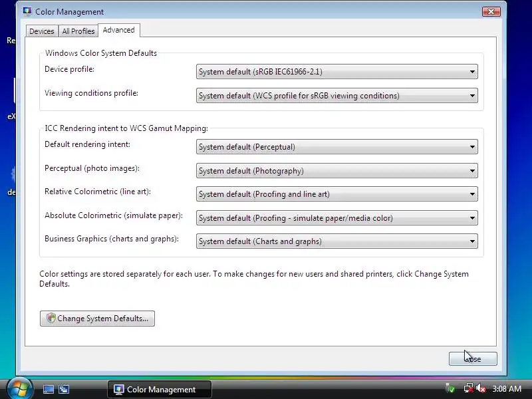Screen dimensions: 532x399
Task: Expand the Perceptual (photo images) dropdown
Action: pos(337,171)
